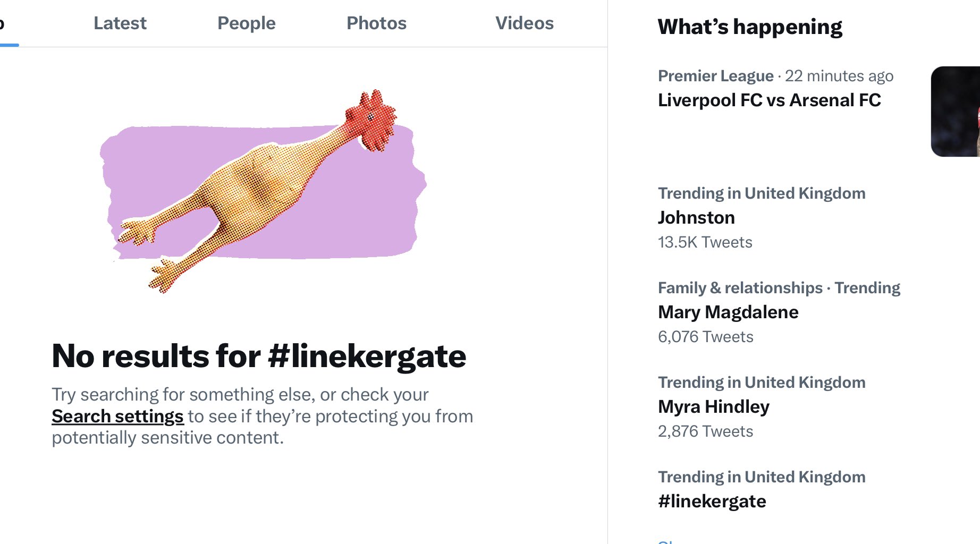980x544 pixels.
Task: Click the What's happening heading
Action: coord(750,27)
